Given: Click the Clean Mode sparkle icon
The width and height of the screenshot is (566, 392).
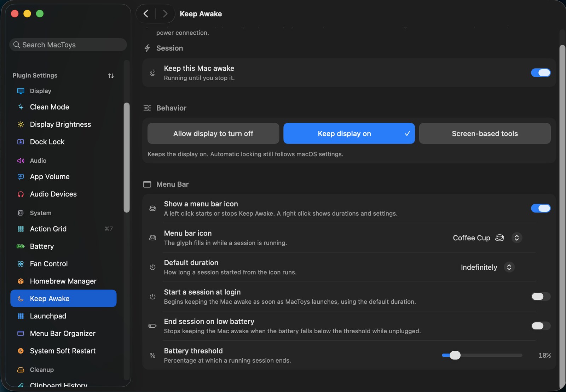Looking at the screenshot, I should click(x=21, y=107).
